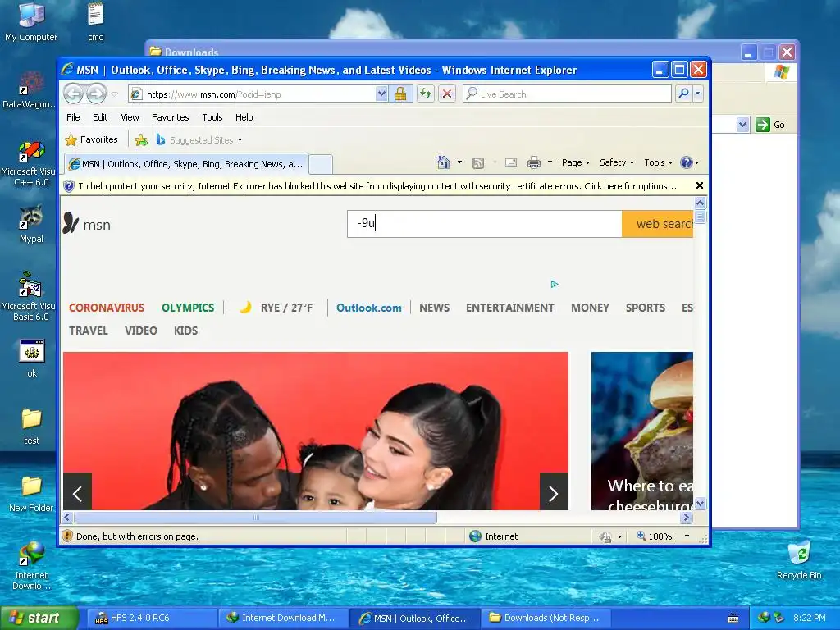Screen dimensions: 840x630
Task: Expand the address bar URL dropdown
Action: (x=381, y=94)
